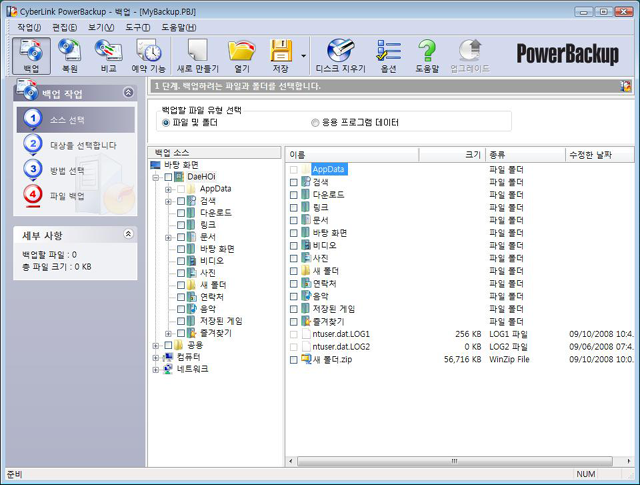Click the 도움말 question mark icon
The height and width of the screenshot is (485, 640).
coord(427,56)
